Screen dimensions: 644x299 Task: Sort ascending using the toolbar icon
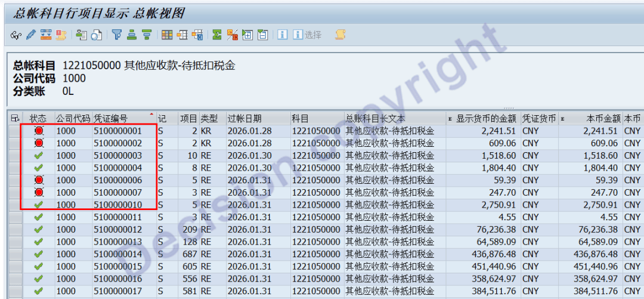tap(132, 35)
